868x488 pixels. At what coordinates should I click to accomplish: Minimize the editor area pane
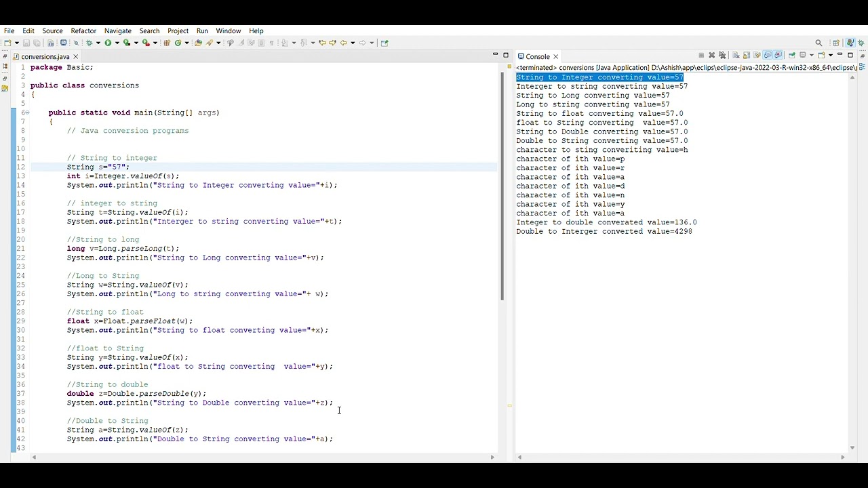click(495, 55)
